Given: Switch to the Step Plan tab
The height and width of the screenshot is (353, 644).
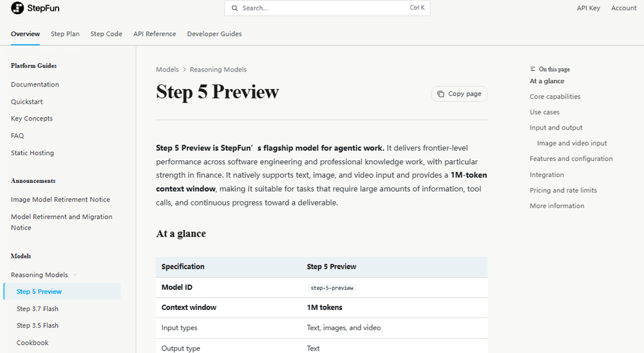Looking at the screenshot, I should point(65,33).
